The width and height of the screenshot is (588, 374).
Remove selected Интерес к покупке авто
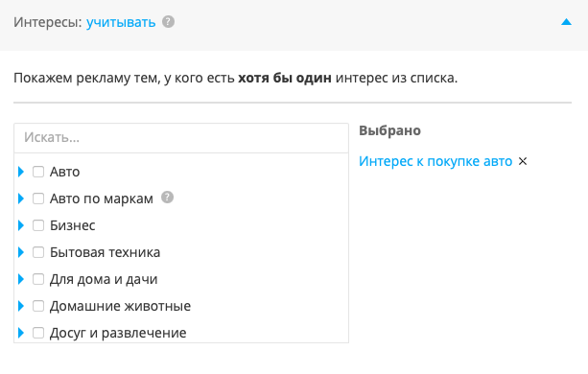pyautogui.click(x=523, y=161)
